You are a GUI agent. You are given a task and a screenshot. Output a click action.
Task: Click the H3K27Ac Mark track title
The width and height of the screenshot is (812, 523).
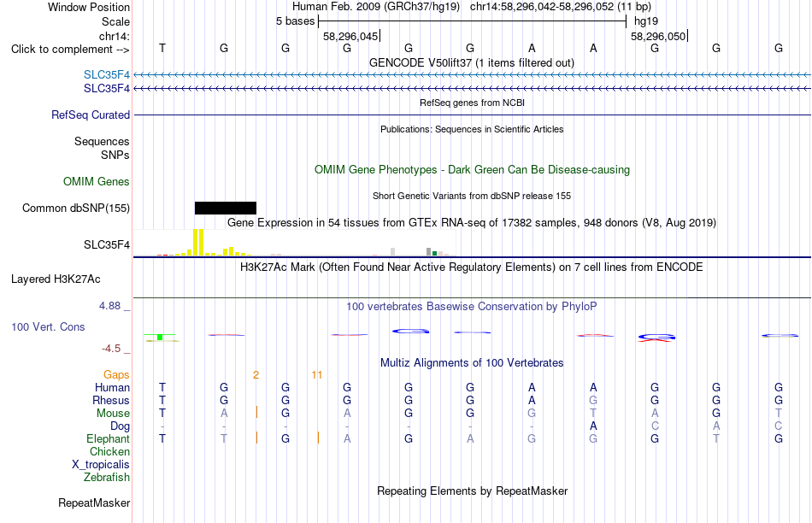[x=472, y=267]
